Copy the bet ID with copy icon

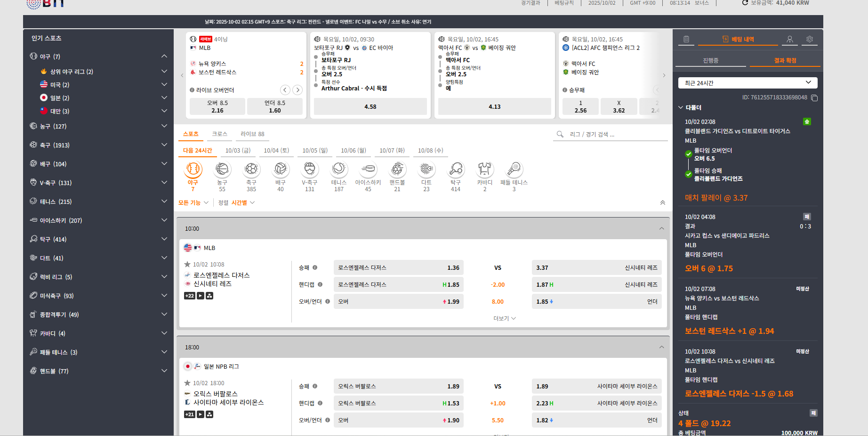(x=814, y=98)
